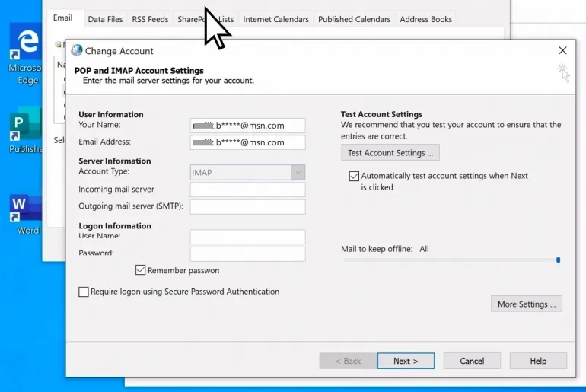Focus the Outgoing mail server (SMTP) field

tap(247, 207)
